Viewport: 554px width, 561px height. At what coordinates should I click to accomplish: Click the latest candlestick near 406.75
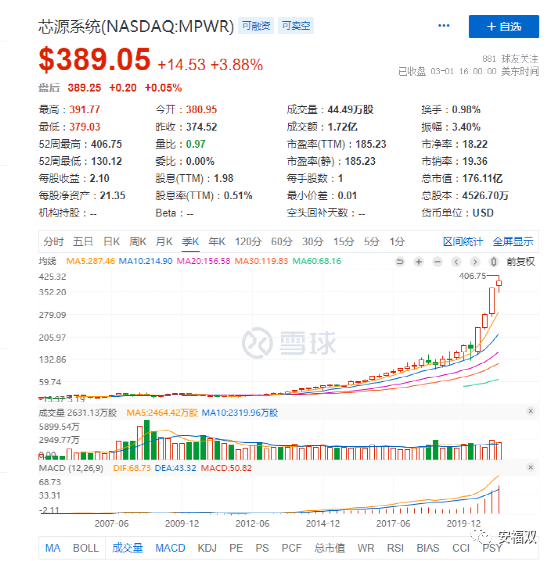tap(499, 283)
